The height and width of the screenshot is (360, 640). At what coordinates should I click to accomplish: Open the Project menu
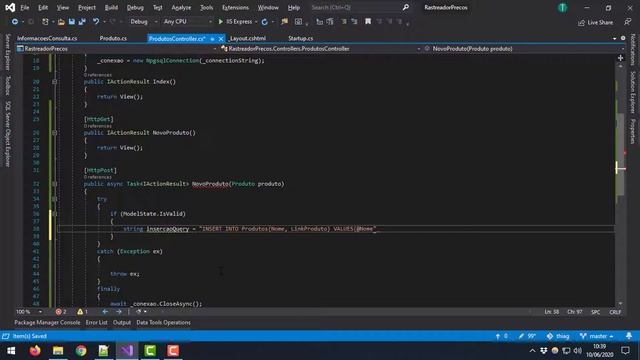[x=87, y=7]
